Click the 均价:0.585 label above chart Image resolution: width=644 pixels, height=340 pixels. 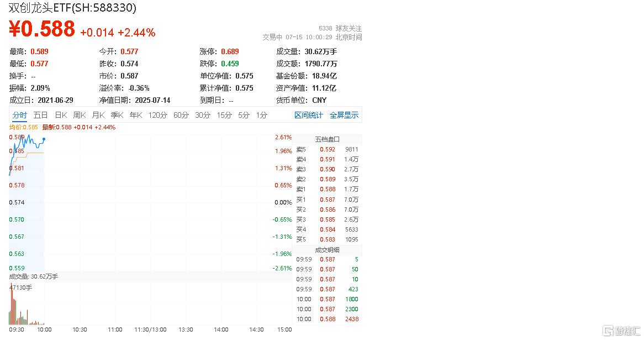pos(23,128)
